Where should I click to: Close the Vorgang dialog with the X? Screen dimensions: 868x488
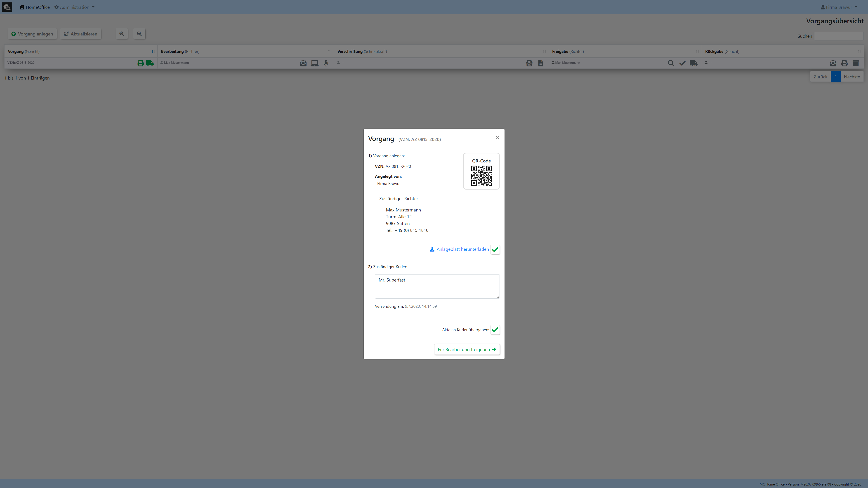(x=497, y=137)
